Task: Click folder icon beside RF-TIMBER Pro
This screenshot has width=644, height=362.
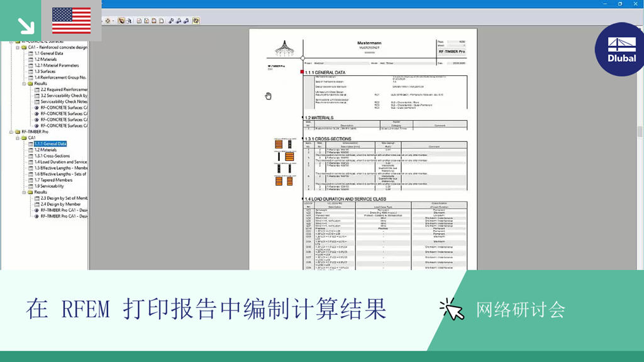Action: tap(18, 132)
